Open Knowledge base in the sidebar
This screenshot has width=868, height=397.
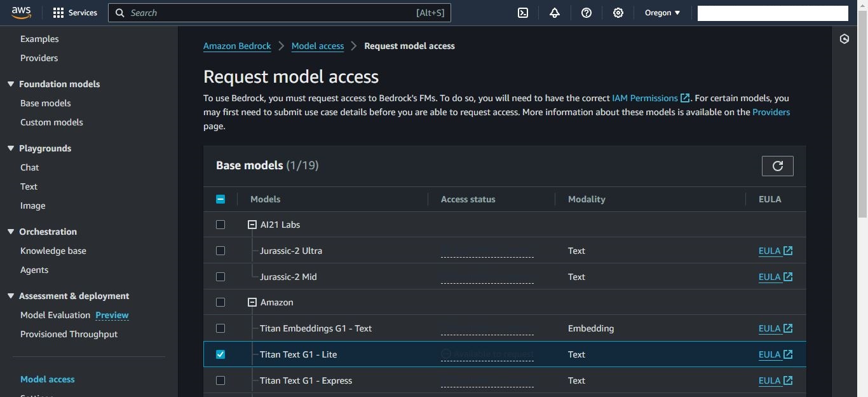click(53, 251)
